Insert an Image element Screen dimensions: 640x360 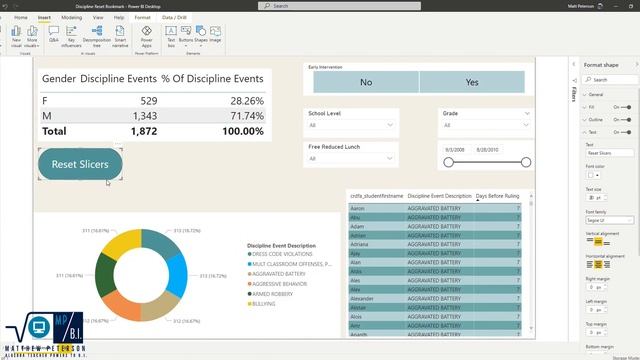click(x=215, y=34)
